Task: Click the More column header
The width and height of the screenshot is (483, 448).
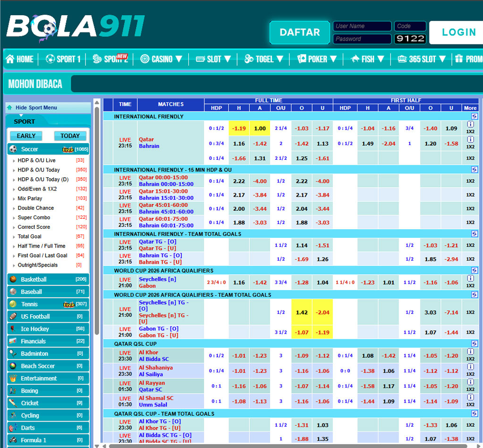Action: (x=470, y=108)
